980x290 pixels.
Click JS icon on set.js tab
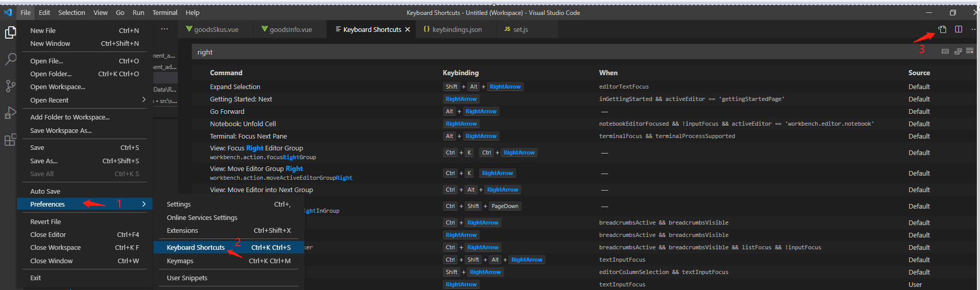(x=507, y=29)
